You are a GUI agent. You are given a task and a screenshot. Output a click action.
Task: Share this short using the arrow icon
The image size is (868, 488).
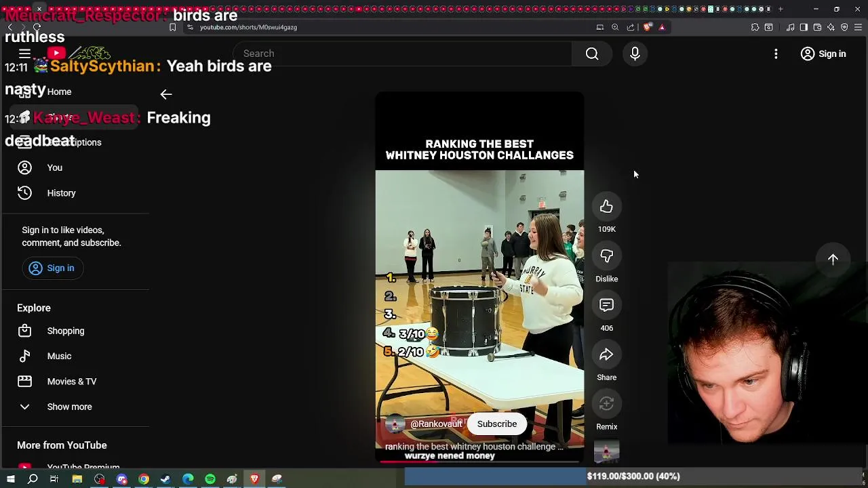(606, 355)
